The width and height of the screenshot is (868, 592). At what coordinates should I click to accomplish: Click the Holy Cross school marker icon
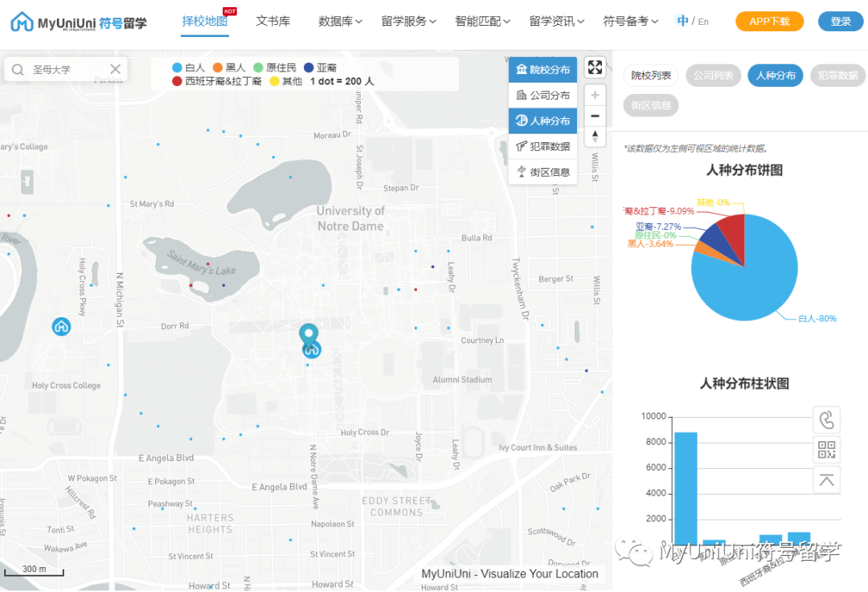(x=61, y=327)
